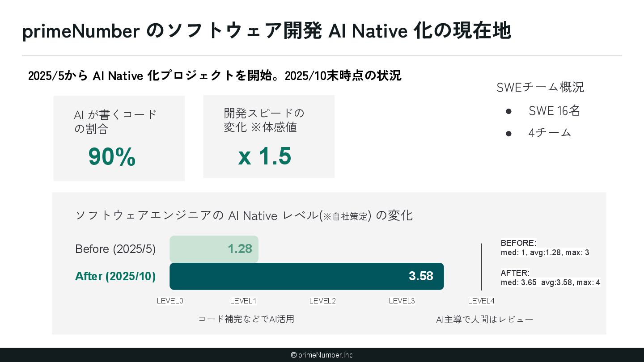Image resolution: width=644 pixels, height=362 pixels.
Task: Click the 'x 1.5' value
Action: pyautogui.click(x=265, y=156)
